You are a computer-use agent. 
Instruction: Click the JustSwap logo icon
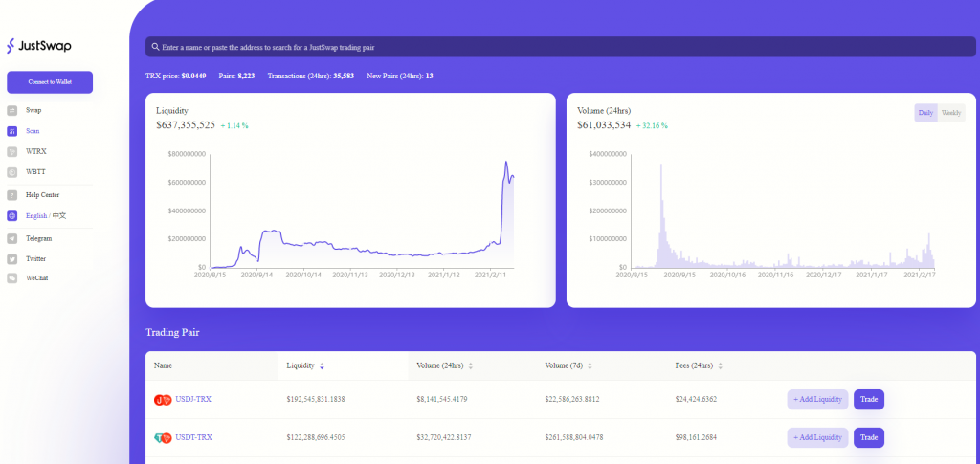point(11,46)
